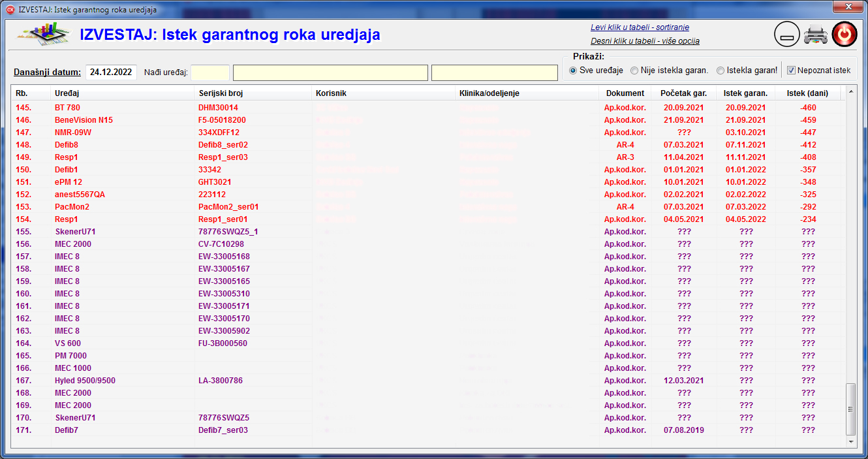Sort by 'Serijski broj' column header
The width and height of the screenshot is (868, 459).
253,93
